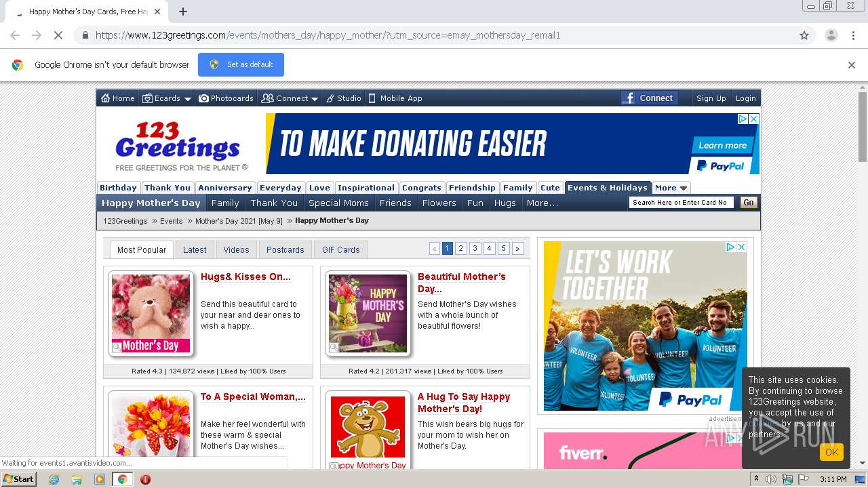Open File Explorer from taskbar
Viewport: 868px width, 488px height.
pos(77,479)
